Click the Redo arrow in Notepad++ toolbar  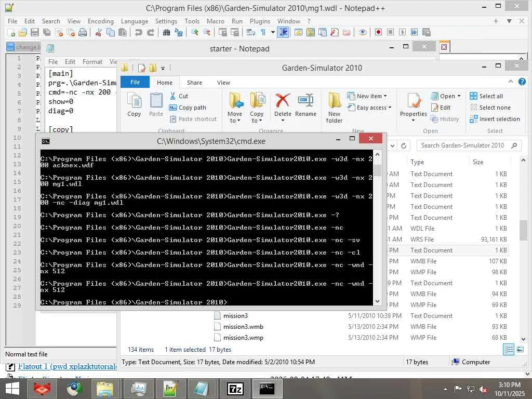click(x=151, y=32)
